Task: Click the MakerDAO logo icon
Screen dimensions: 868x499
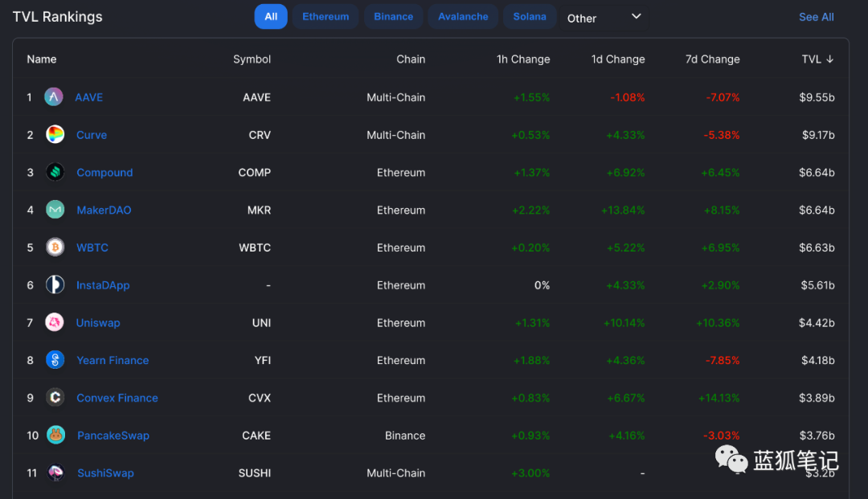Action: (x=55, y=210)
